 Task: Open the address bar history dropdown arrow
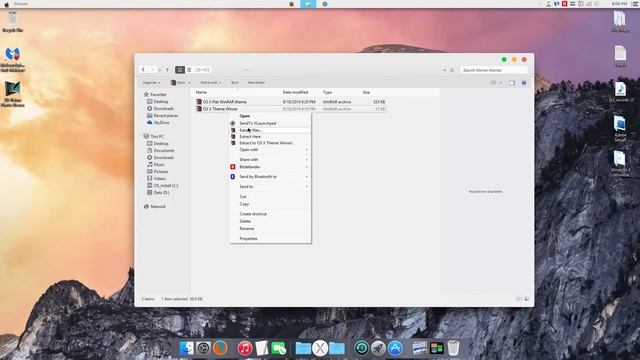click(444, 70)
